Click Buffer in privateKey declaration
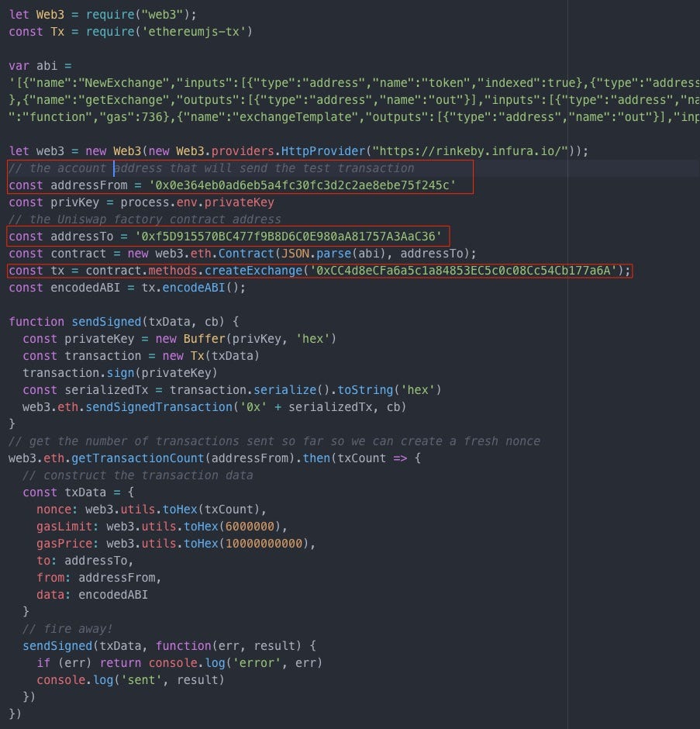700x729 pixels. [x=204, y=338]
